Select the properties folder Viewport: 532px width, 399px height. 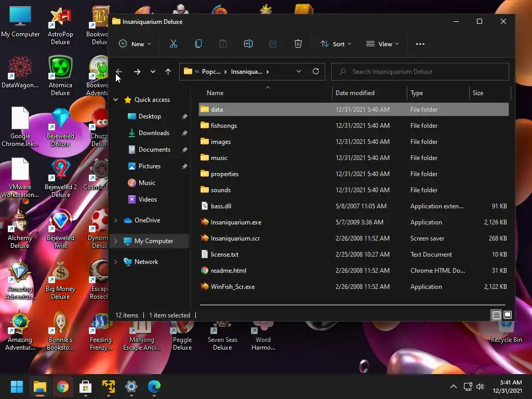pyautogui.click(x=353, y=174)
